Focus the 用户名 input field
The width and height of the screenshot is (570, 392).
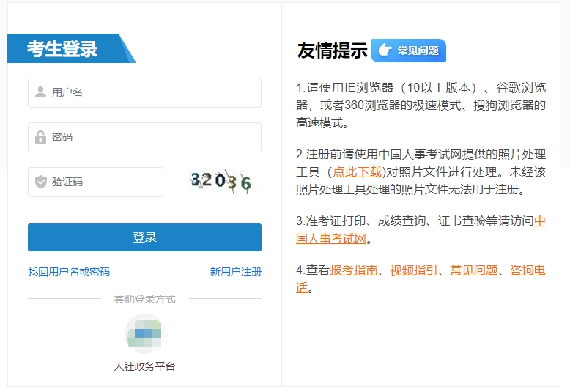(x=154, y=92)
